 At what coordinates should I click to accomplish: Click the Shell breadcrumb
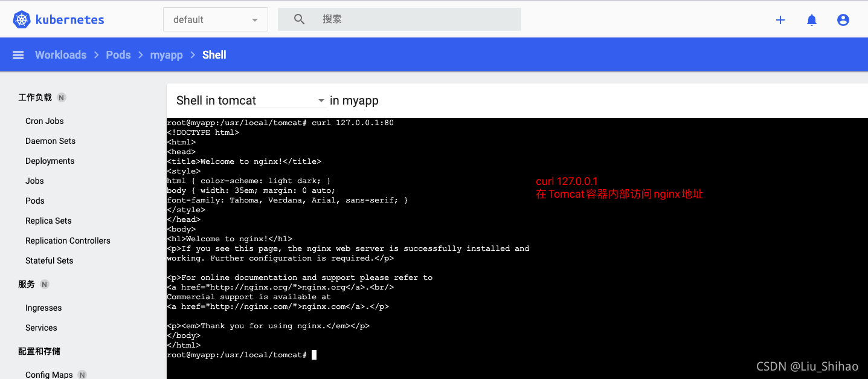pyautogui.click(x=214, y=55)
